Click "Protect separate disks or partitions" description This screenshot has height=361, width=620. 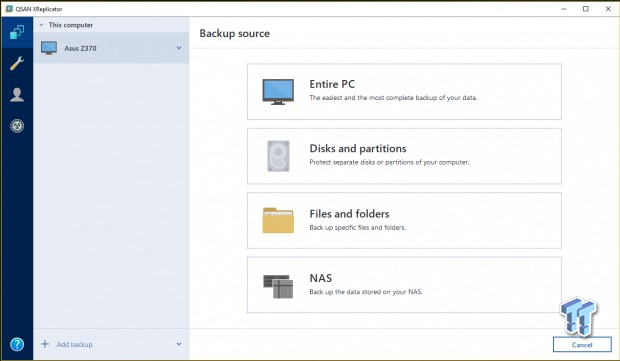point(389,162)
